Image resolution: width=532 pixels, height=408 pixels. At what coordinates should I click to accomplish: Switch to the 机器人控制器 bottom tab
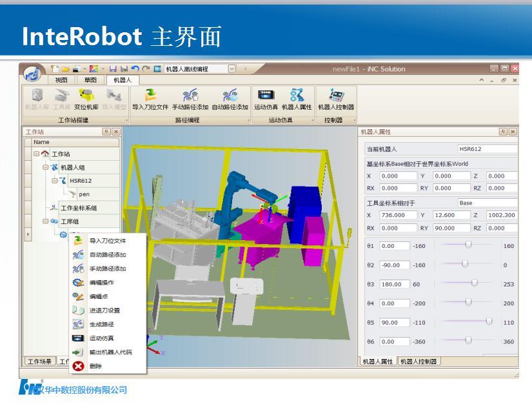point(419,361)
